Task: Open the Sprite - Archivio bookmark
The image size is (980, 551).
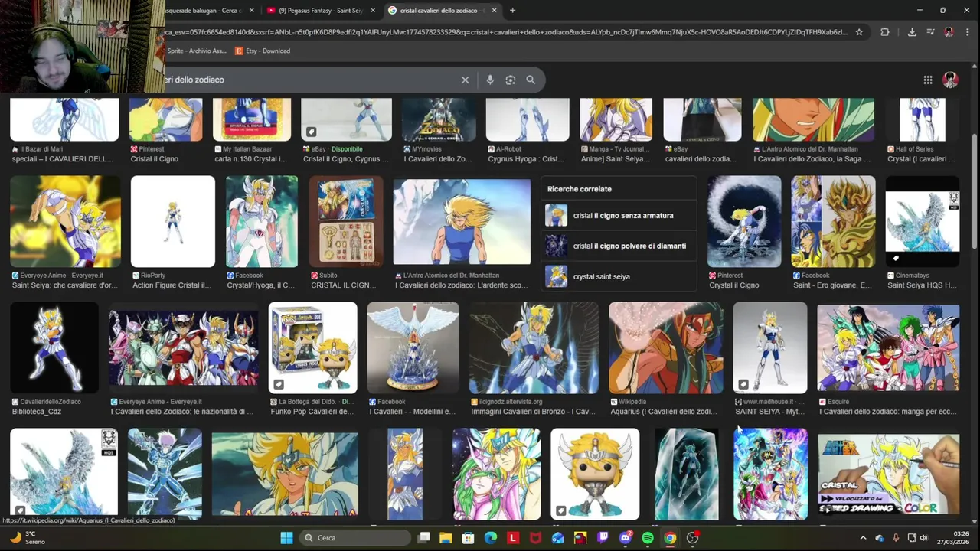Action: [196, 51]
